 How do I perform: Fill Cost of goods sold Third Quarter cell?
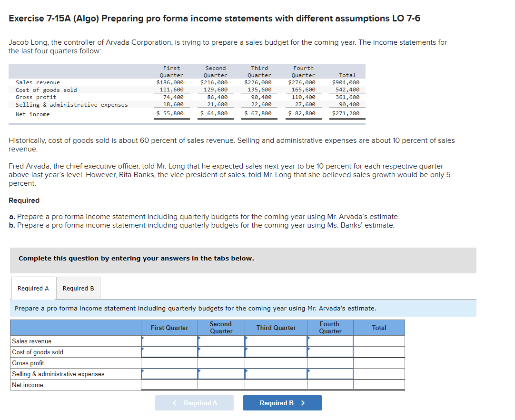(x=276, y=351)
